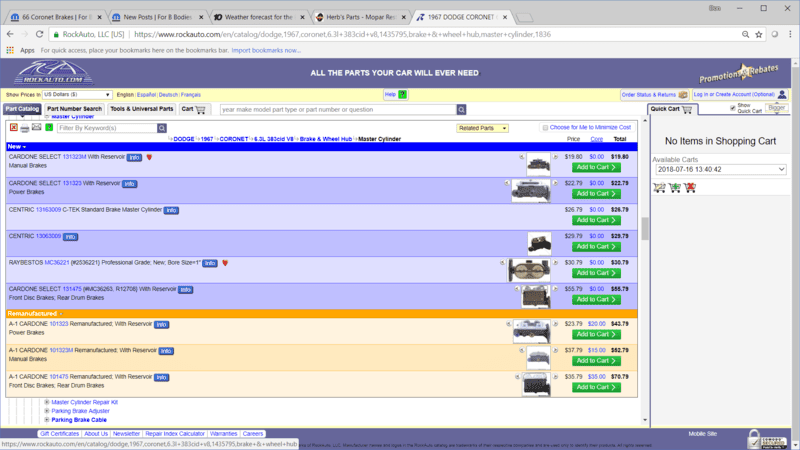Check Choose for Me to Minimize Cost
This screenshot has width=800, height=450.
(x=545, y=128)
